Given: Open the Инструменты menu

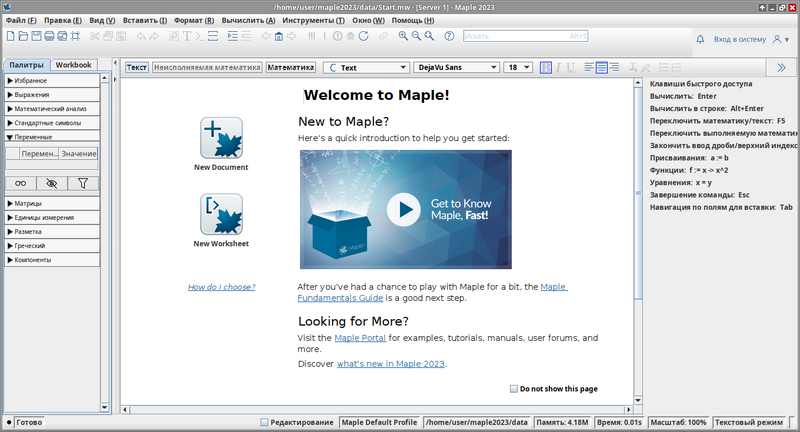Looking at the screenshot, I should pos(313,20).
